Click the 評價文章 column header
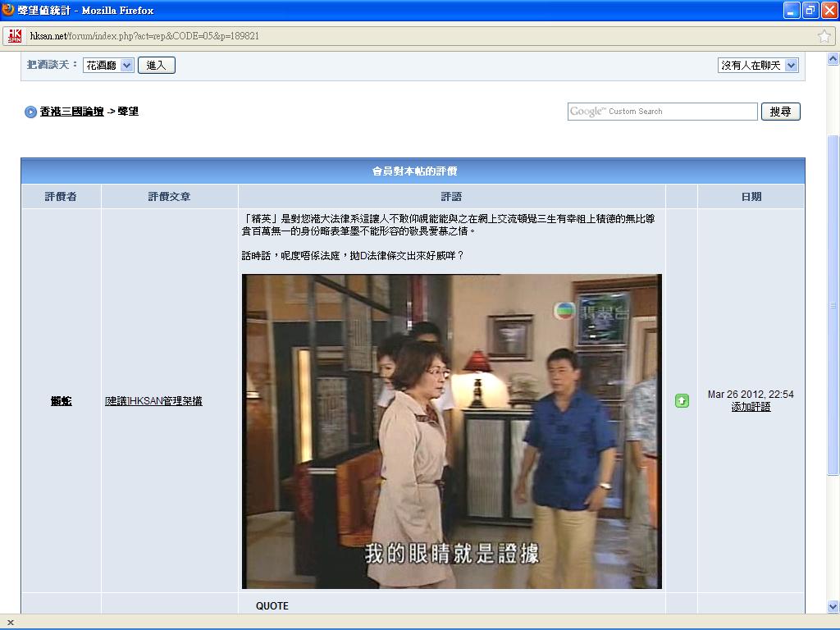The width and height of the screenshot is (840, 630). tap(169, 197)
